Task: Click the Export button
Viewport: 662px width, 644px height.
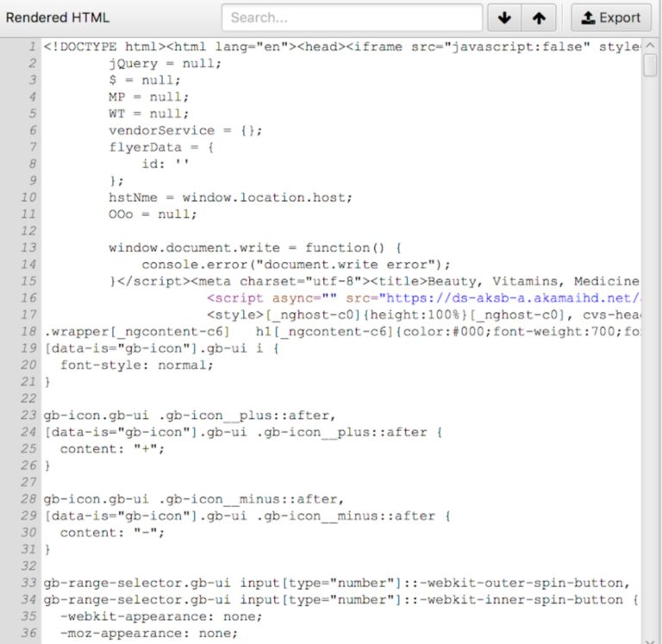Action: (x=611, y=18)
